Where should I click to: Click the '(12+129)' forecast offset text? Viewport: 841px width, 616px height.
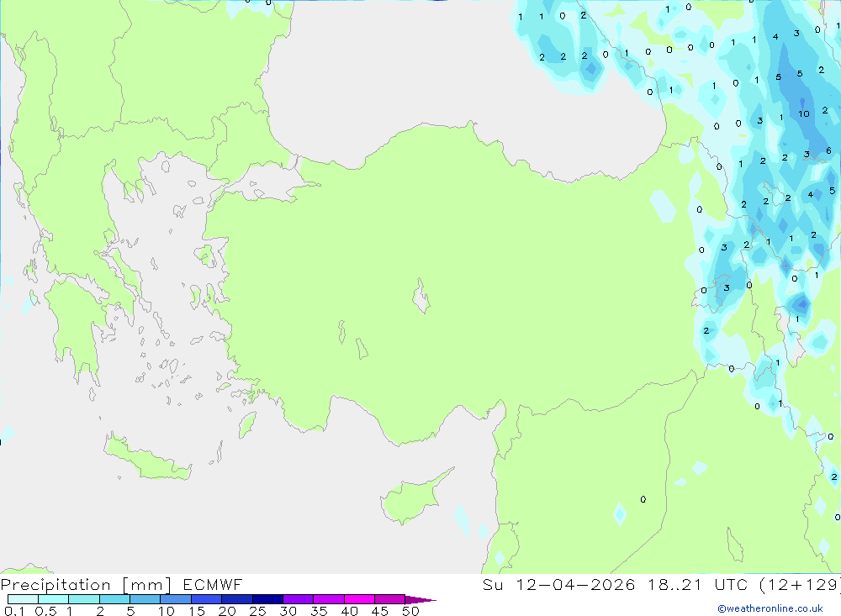click(x=800, y=584)
